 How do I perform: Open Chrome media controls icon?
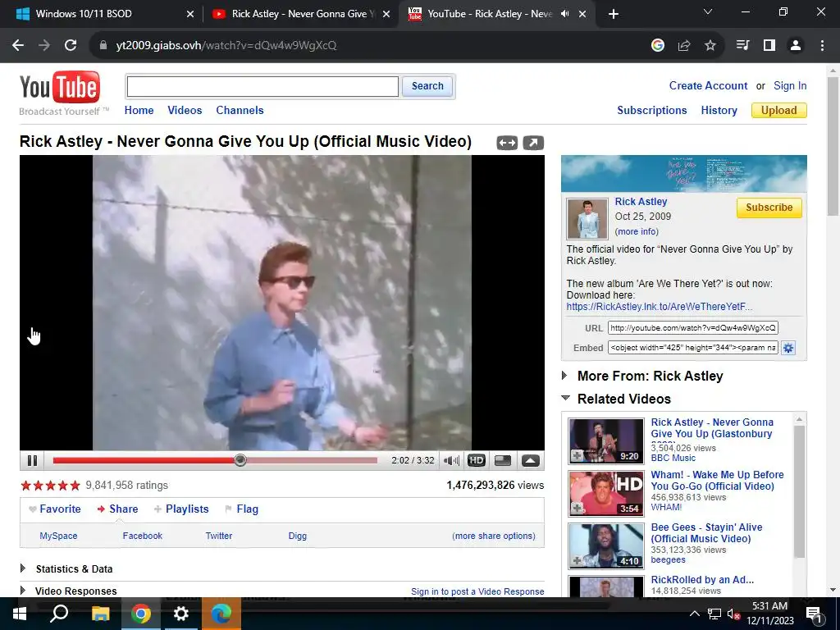(742, 45)
